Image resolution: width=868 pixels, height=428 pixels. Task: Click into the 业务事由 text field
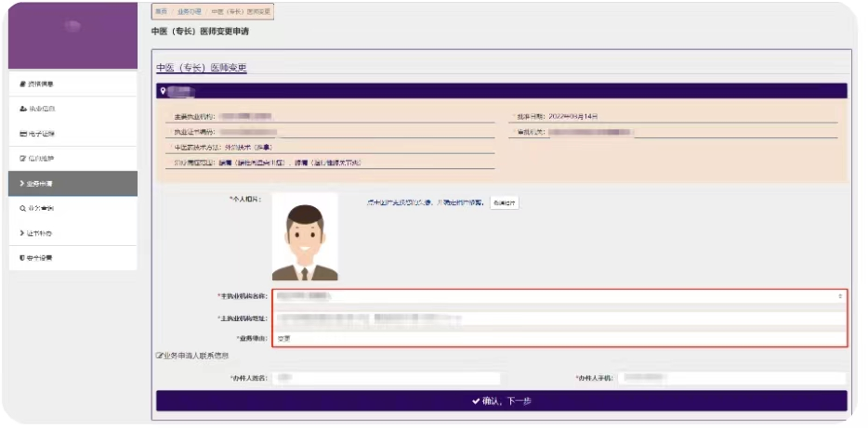pyautogui.click(x=559, y=338)
